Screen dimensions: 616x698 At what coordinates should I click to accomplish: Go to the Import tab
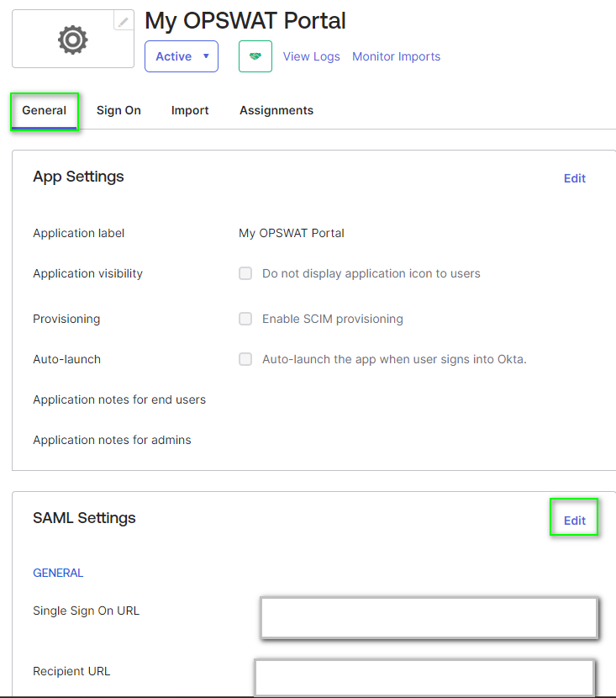click(x=190, y=110)
